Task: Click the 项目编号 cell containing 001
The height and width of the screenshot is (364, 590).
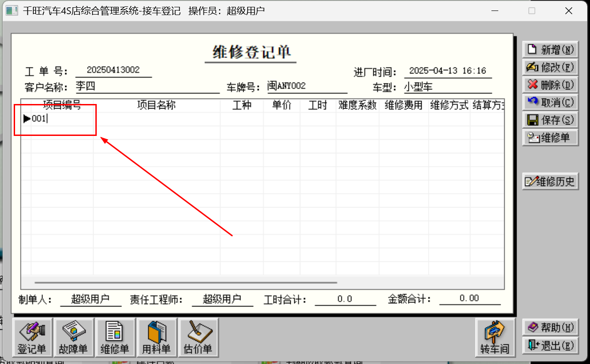Action: [62, 119]
